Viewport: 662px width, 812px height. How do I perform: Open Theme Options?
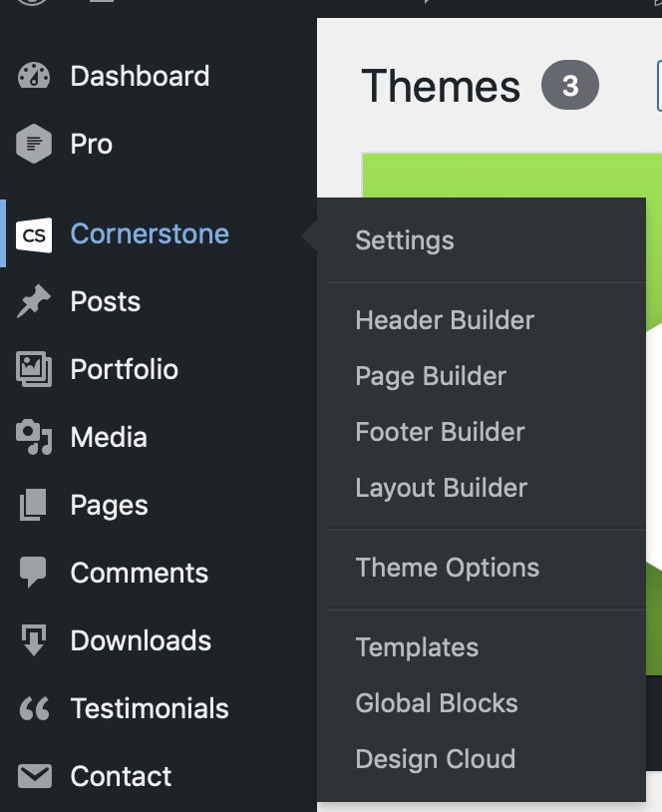448,568
